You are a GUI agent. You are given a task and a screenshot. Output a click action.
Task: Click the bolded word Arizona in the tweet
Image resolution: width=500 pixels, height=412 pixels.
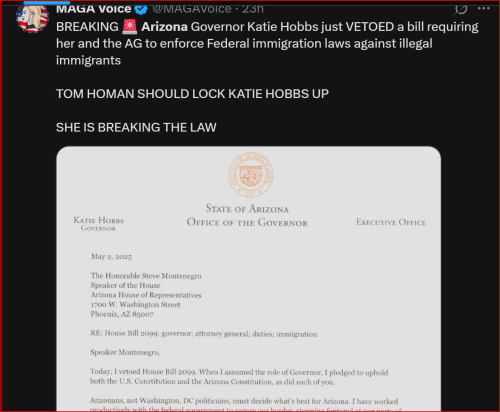pos(164,27)
